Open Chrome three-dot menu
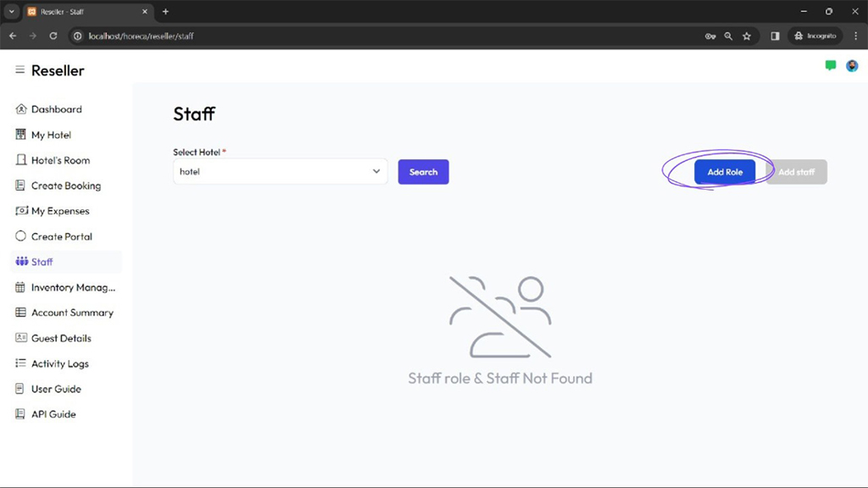868x488 pixels. coord(856,36)
